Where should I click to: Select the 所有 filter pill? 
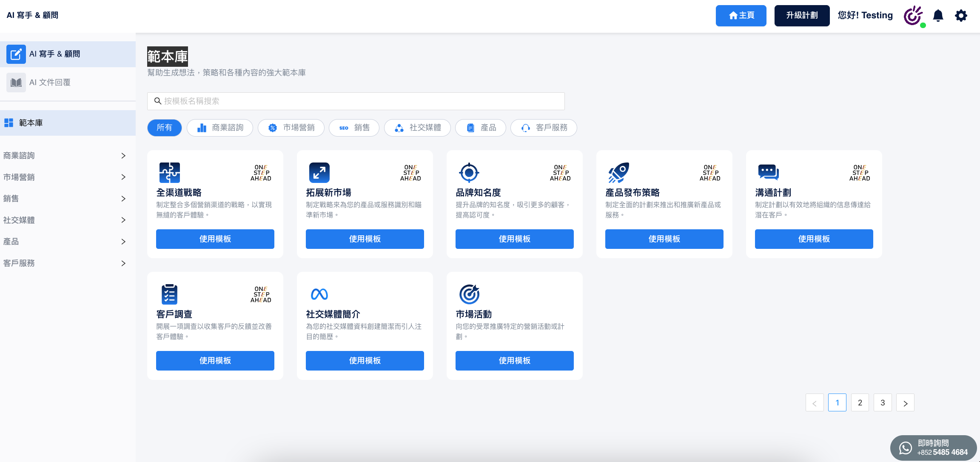(164, 128)
